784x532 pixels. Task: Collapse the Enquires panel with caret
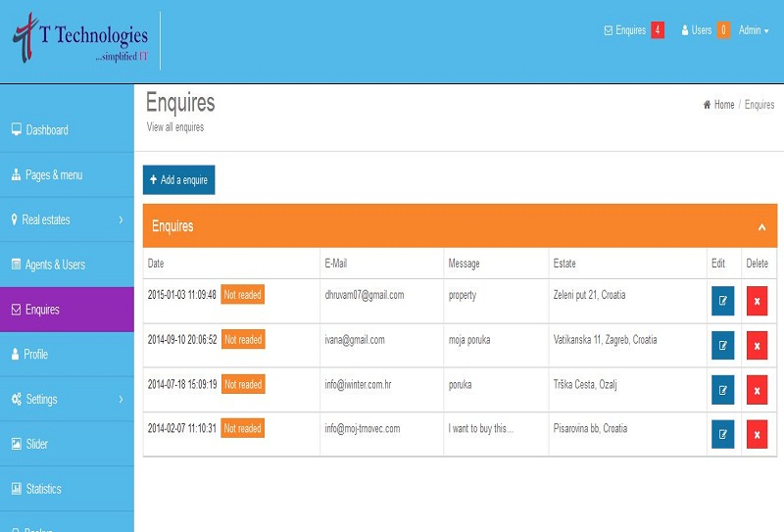point(762,227)
